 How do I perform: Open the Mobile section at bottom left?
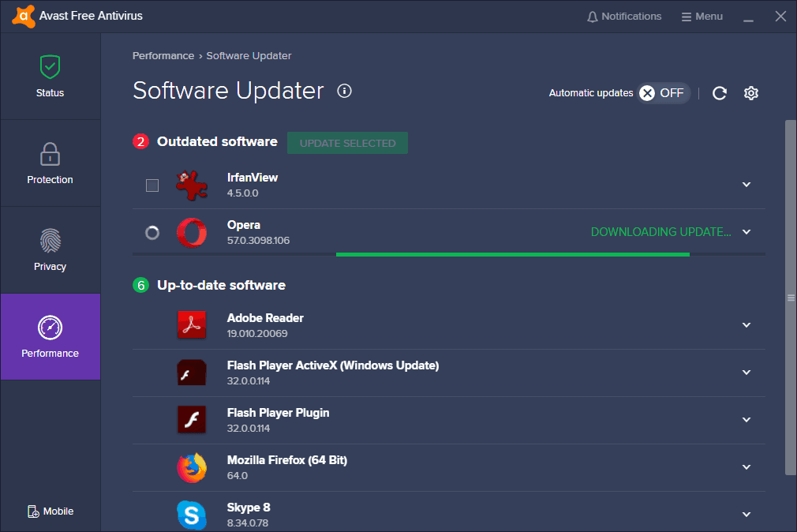point(50,511)
